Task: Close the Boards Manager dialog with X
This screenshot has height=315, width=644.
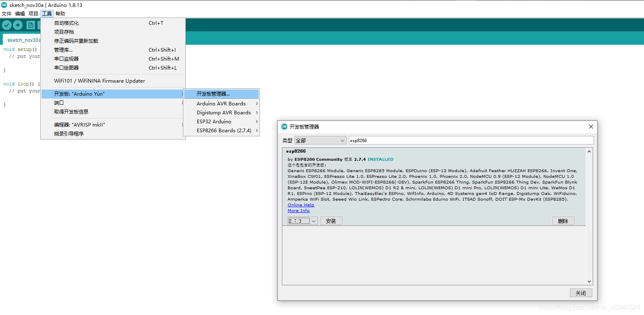Action: [591, 127]
